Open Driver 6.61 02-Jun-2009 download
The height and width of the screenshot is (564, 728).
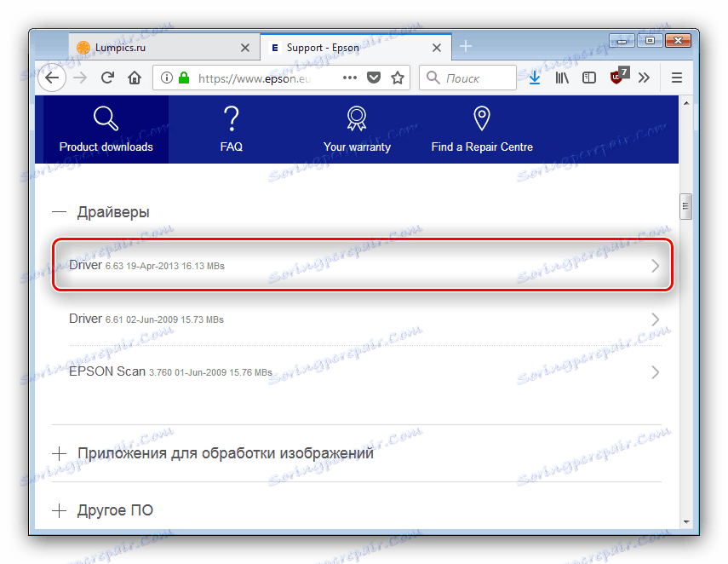point(364,319)
